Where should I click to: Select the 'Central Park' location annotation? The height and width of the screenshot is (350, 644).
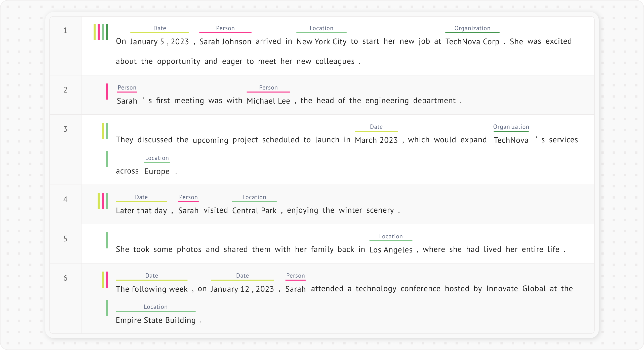pos(254,210)
